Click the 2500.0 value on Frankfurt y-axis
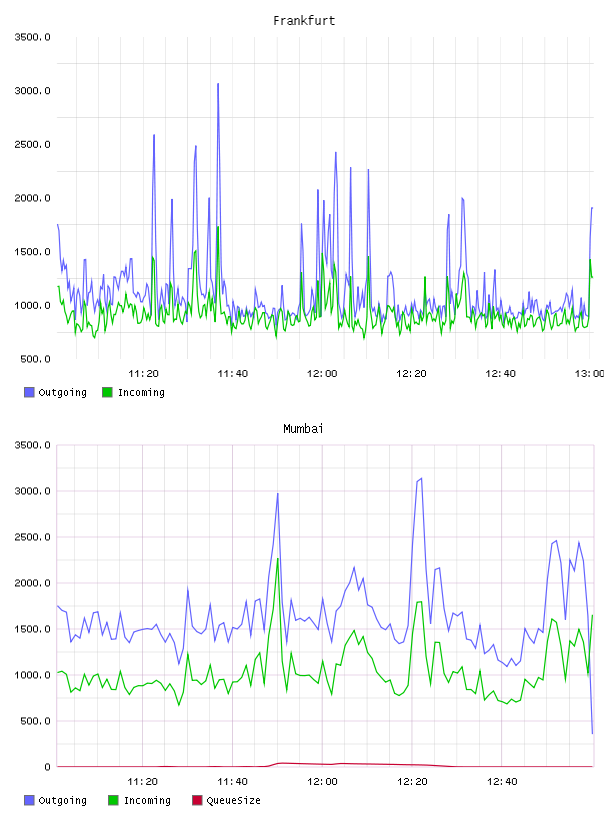Viewport: 608px width, 816px height. [32, 144]
